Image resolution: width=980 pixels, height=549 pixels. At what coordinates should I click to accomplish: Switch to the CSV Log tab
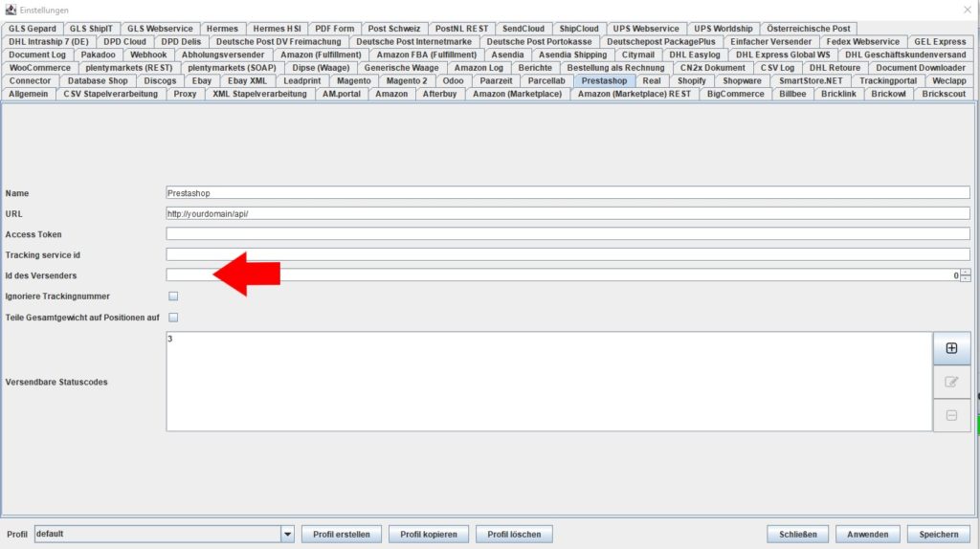click(x=777, y=68)
